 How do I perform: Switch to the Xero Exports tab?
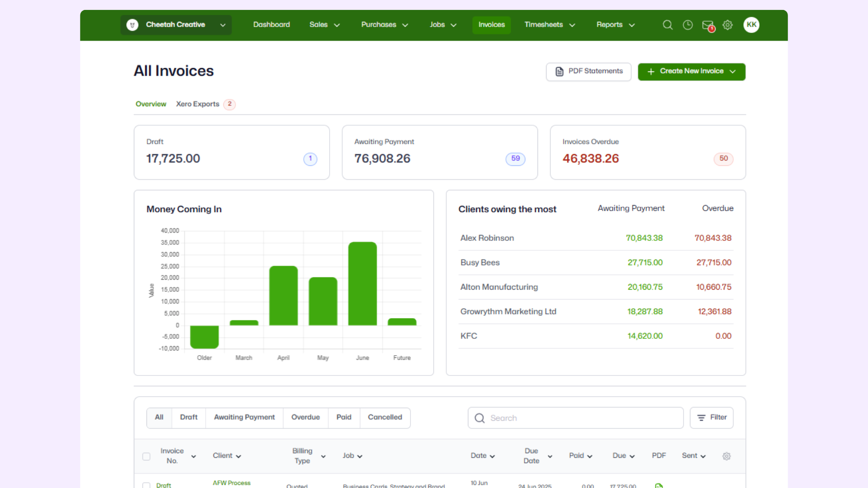tap(198, 104)
